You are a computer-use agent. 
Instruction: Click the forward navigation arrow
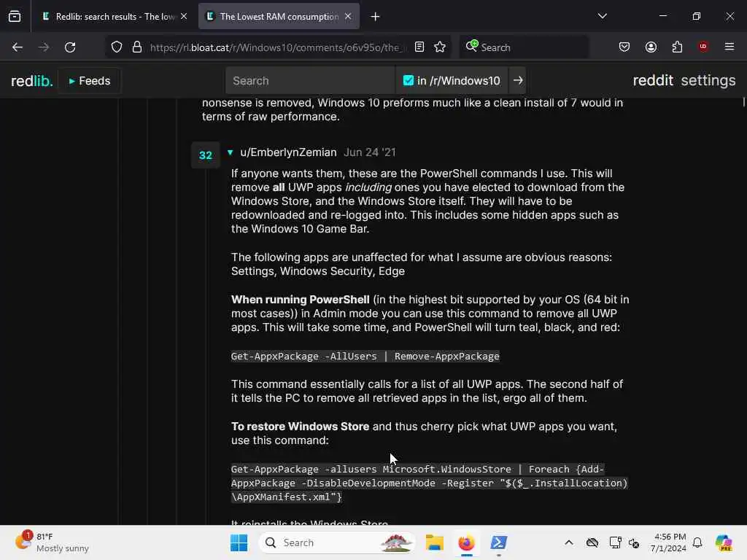[x=43, y=47]
